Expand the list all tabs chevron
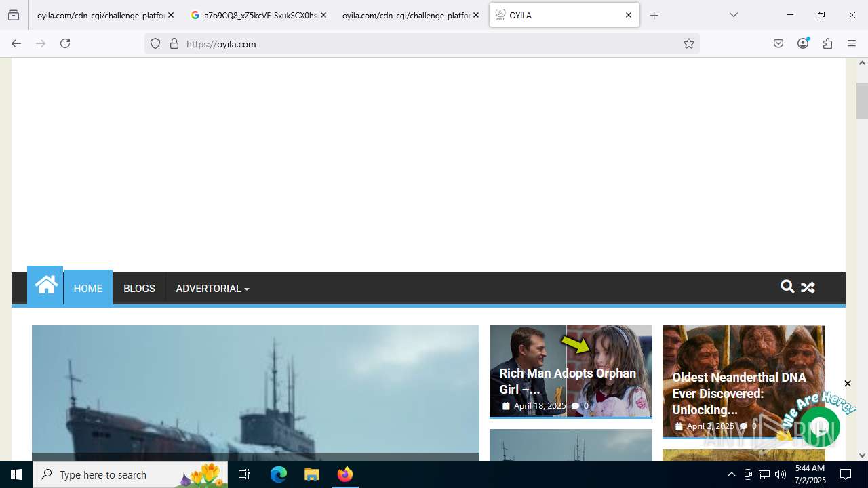 pyautogui.click(x=733, y=15)
